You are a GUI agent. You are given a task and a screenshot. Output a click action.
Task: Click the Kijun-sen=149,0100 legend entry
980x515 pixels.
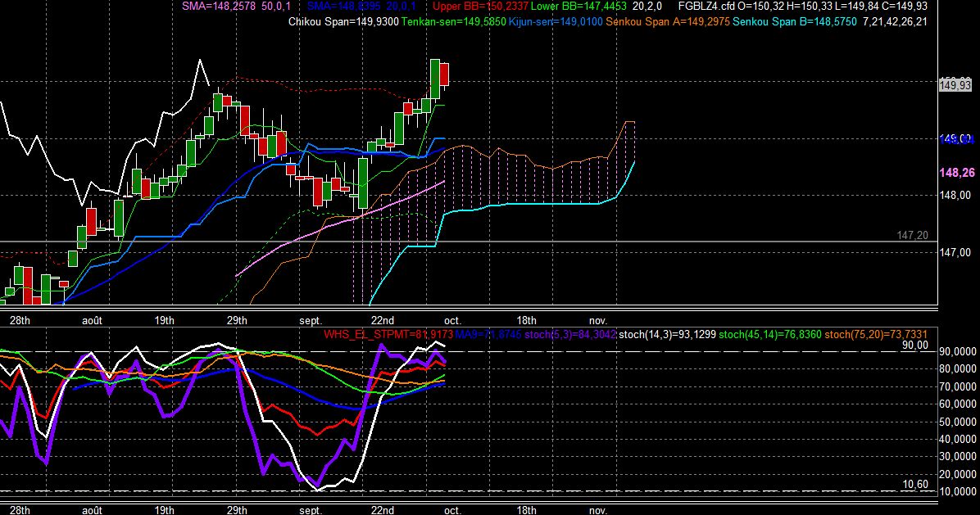(x=556, y=22)
